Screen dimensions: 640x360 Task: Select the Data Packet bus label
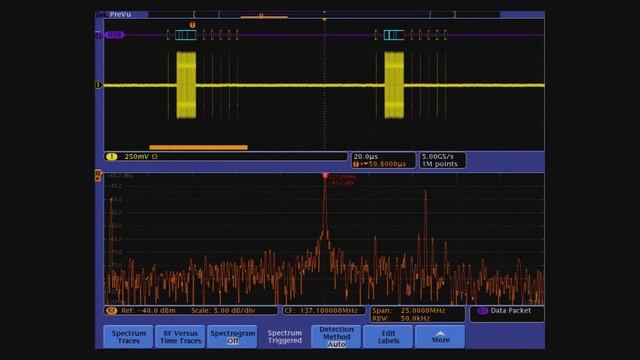[x=511, y=311]
